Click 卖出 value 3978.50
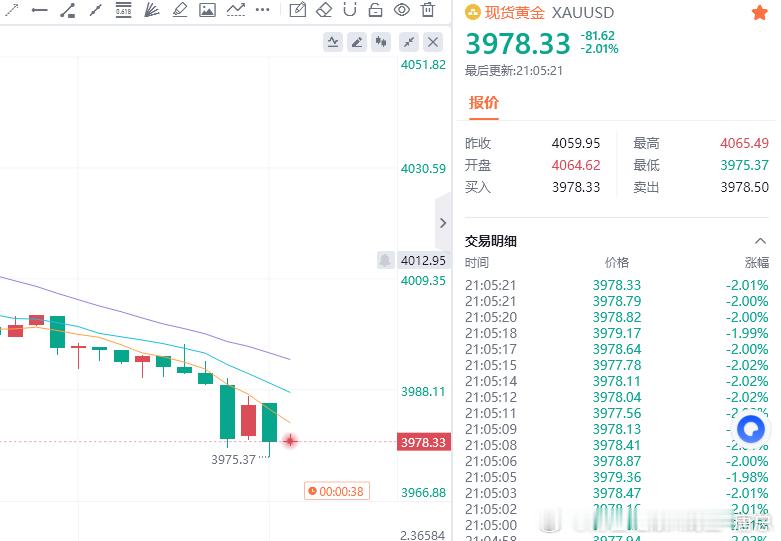The image size is (781, 541). [x=744, y=187]
